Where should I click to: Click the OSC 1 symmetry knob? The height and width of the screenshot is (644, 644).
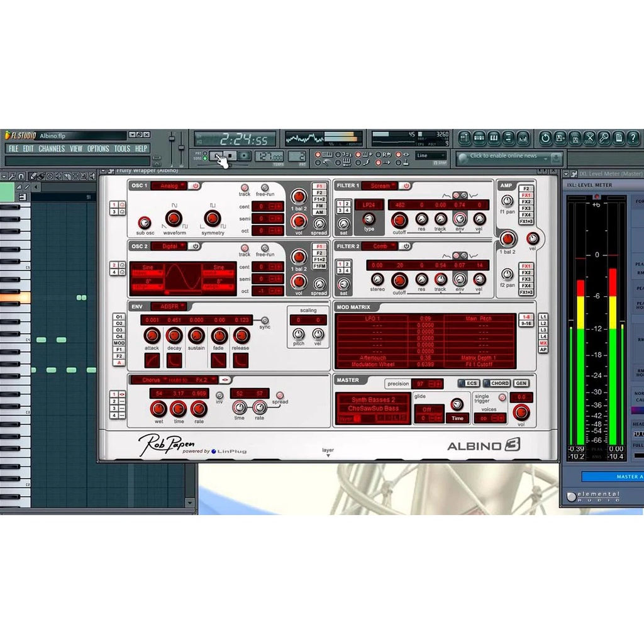[x=213, y=218]
